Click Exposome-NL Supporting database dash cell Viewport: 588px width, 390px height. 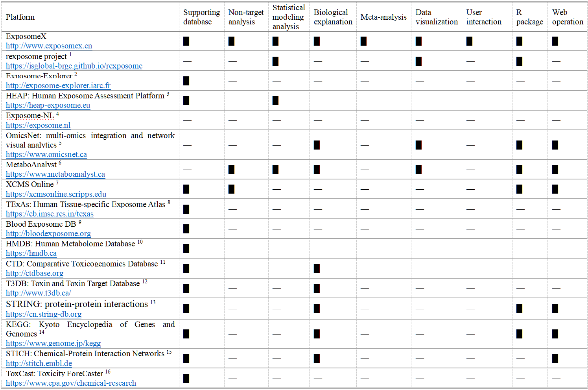click(187, 120)
